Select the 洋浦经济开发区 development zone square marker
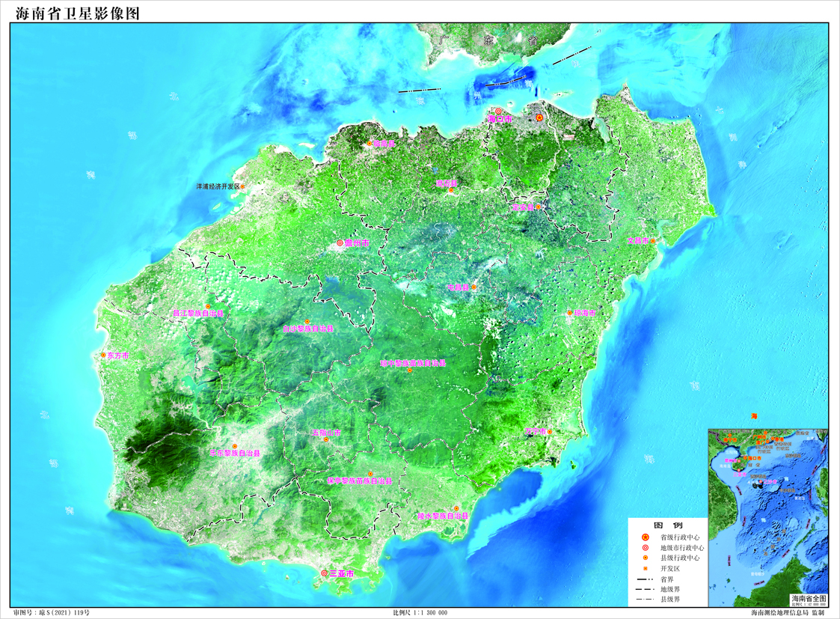Image resolution: width=840 pixels, height=619 pixels. tap(242, 186)
